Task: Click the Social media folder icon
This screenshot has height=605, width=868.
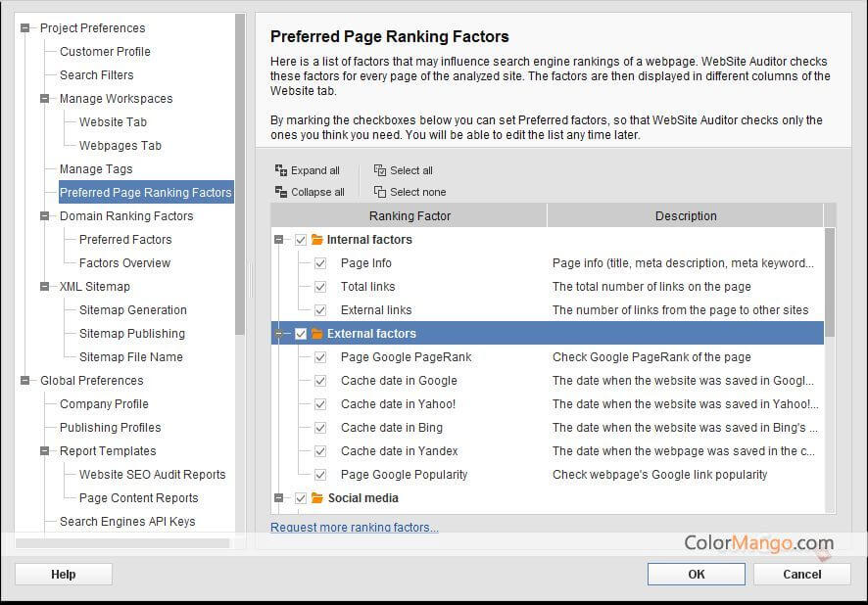Action: (317, 498)
